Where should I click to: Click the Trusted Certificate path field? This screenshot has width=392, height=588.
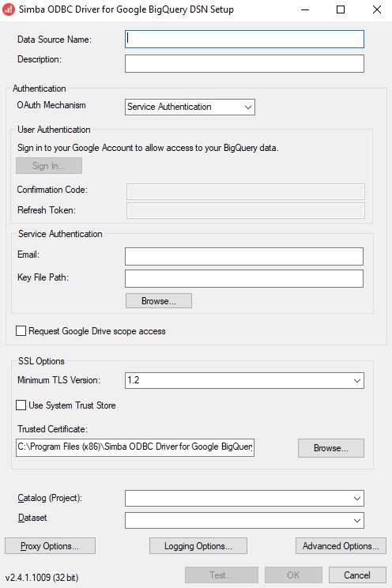[135, 447]
